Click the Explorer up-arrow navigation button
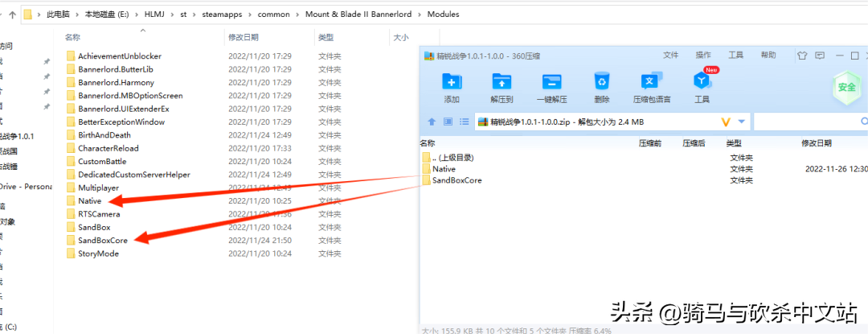 12,14
